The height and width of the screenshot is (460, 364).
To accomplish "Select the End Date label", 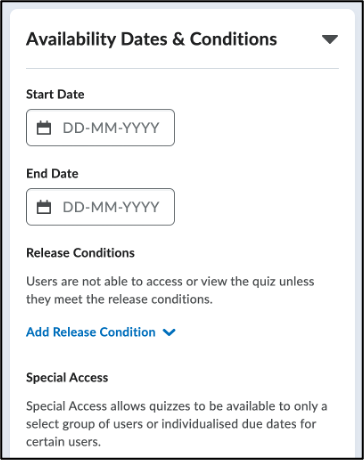I will coord(52,174).
